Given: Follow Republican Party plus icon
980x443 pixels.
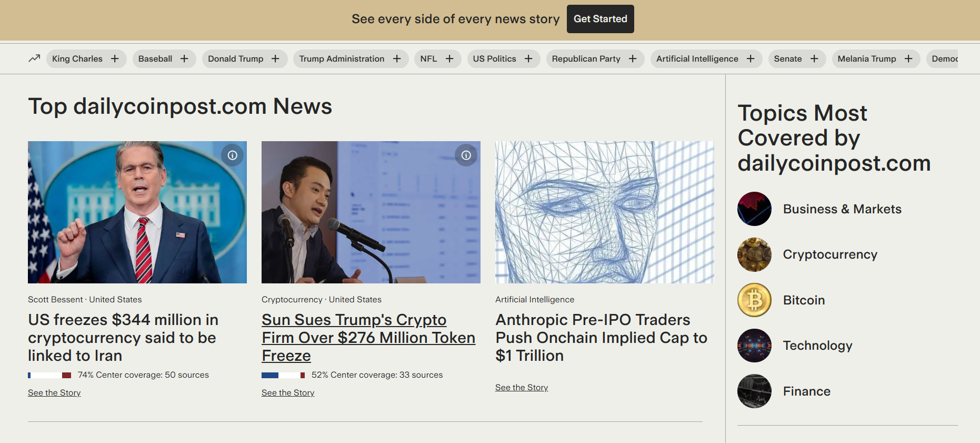Looking at the screenshot, I should point(633,58).
